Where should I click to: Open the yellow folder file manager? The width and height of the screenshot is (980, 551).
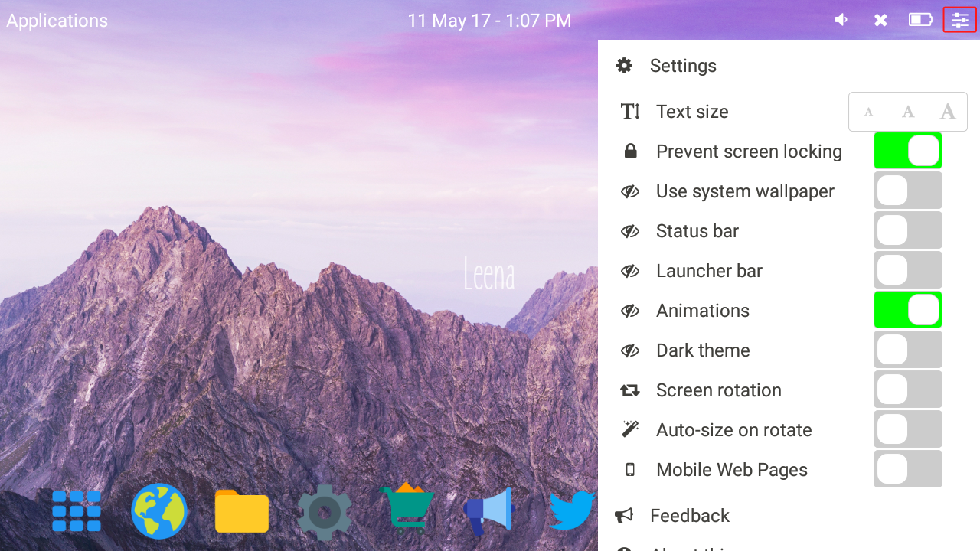[242, 511]
